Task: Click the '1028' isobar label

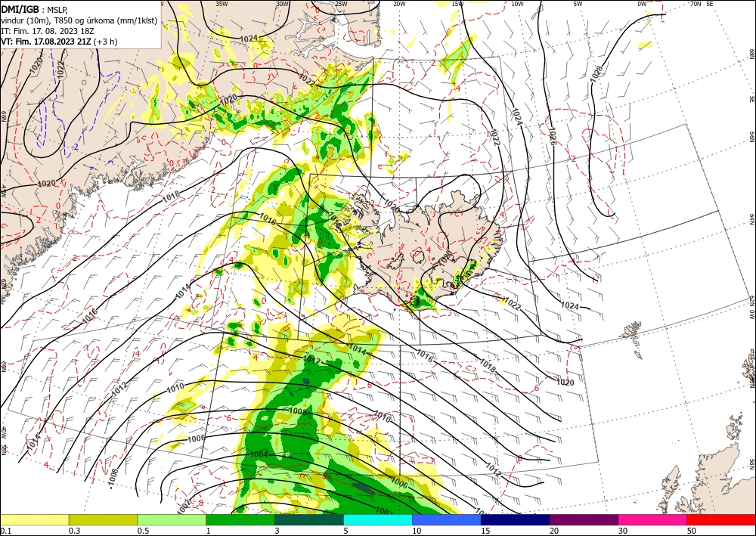Action: point(597,73)
